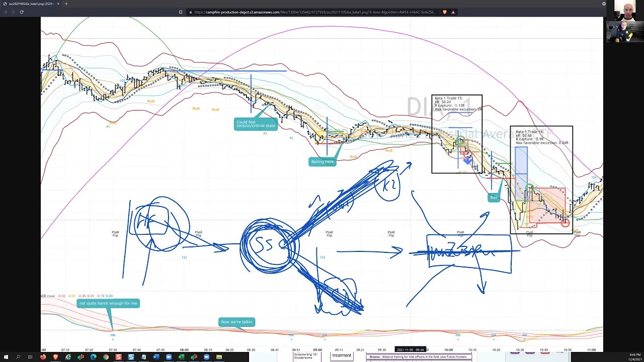Image resolution: width=644 pixels, height=362 pixels.
Task: Open the red S app in taskbar
Action: tap(118, 357)
